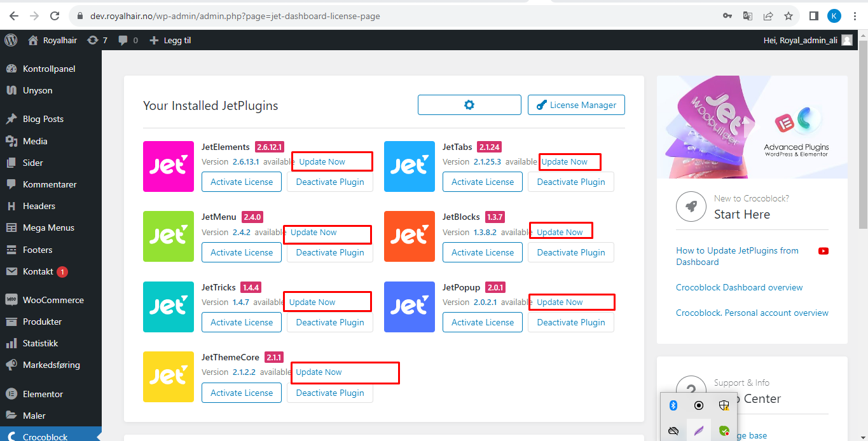Click the Advanced Plugins promo banner

click(x=752, y=127)
